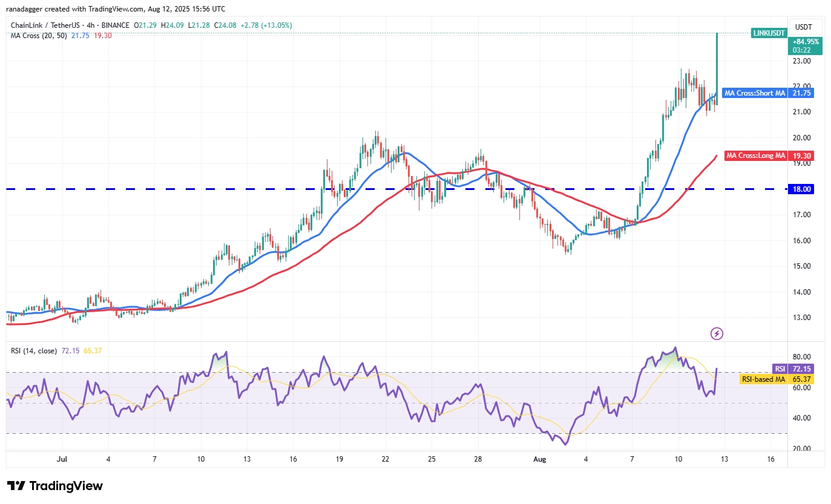Image resolution: width=831 pixels, height=504 pixels.
Task: Click the TradingView logo at bottom left
Action: pyautogui.click(x=55, y=486)
